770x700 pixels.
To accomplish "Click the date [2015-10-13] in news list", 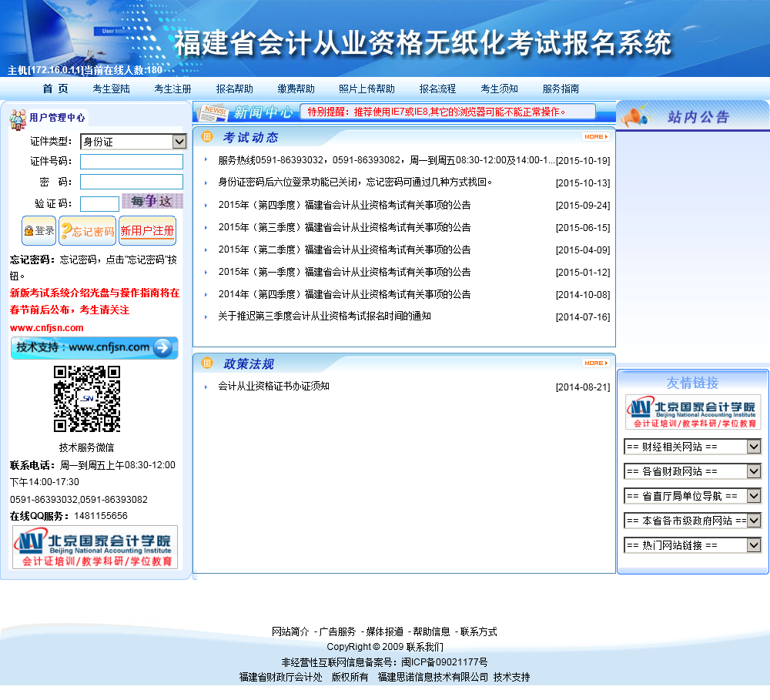I will coord(583,183).
